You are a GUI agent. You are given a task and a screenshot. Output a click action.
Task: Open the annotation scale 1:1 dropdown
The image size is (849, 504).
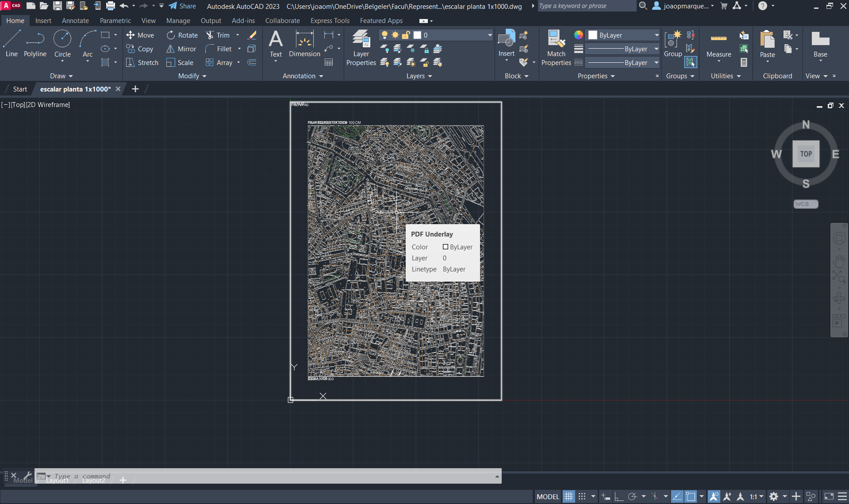pos(757,496)
